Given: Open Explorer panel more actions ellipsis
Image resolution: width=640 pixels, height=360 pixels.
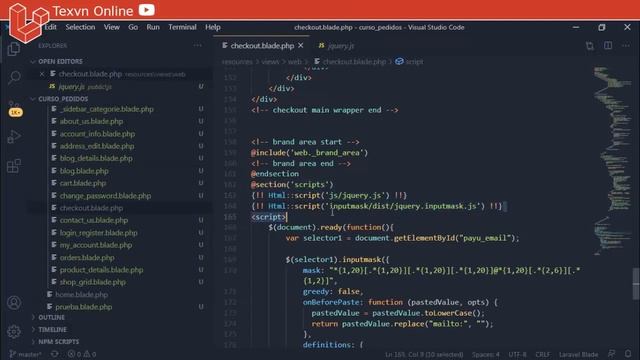Looking at the screenshot, I should click(x=198, y=46).
